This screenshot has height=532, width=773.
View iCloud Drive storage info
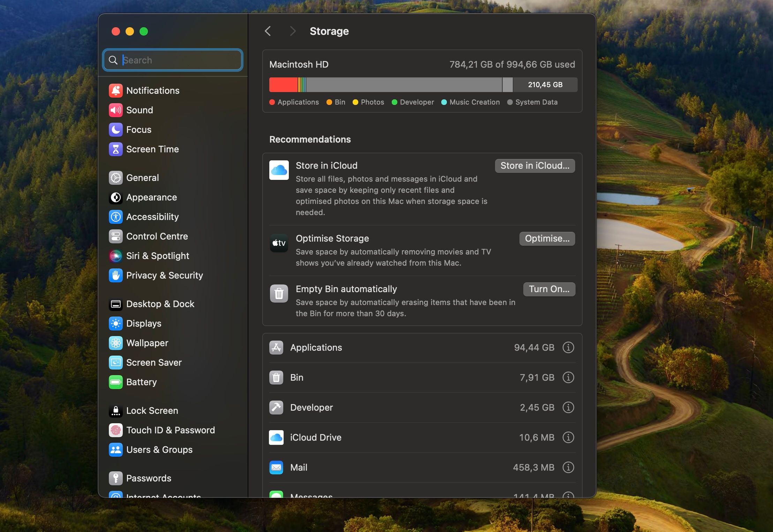tap(568, 438)
